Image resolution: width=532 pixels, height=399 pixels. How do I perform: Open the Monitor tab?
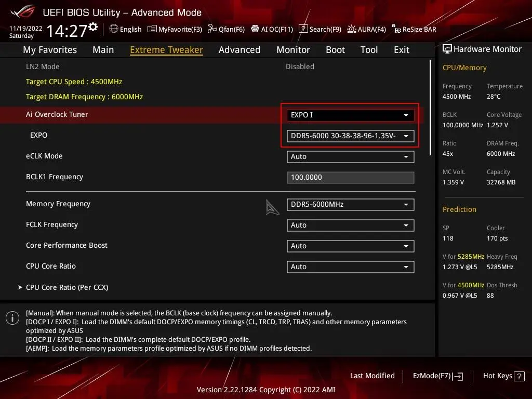(293, 49)
